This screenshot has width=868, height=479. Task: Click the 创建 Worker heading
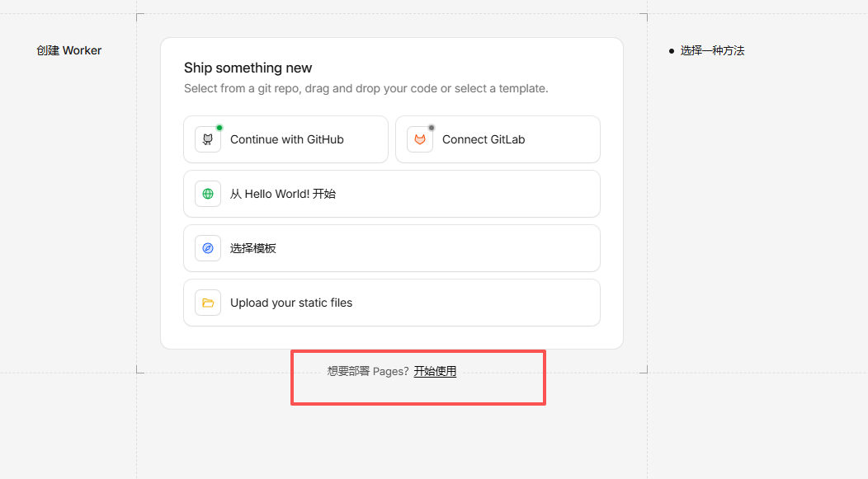(69, 50)
